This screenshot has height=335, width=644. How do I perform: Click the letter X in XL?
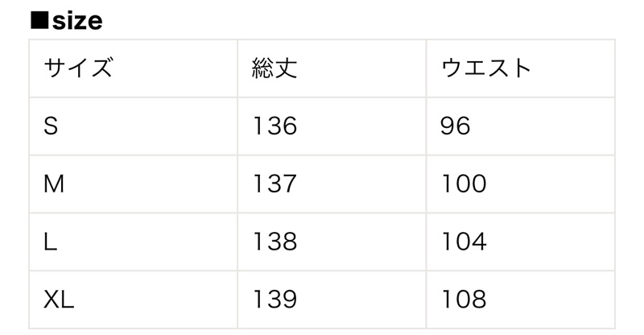click(52, 300)
